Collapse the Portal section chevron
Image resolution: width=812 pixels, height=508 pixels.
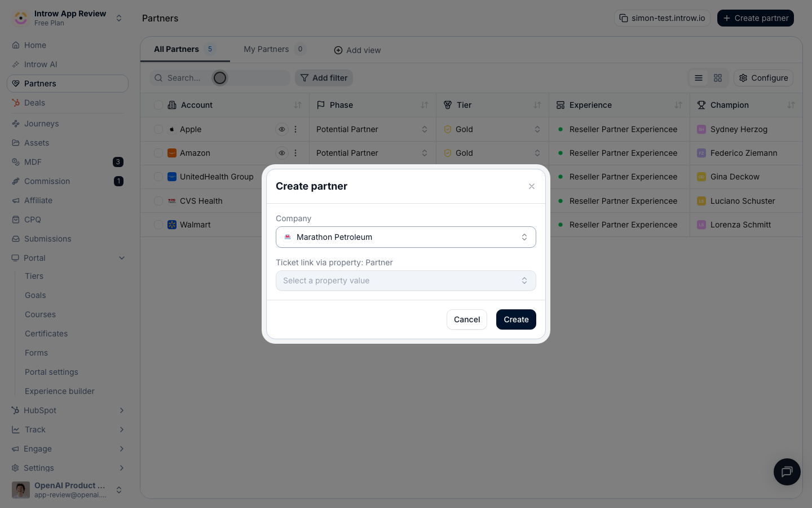coord(122,258)
